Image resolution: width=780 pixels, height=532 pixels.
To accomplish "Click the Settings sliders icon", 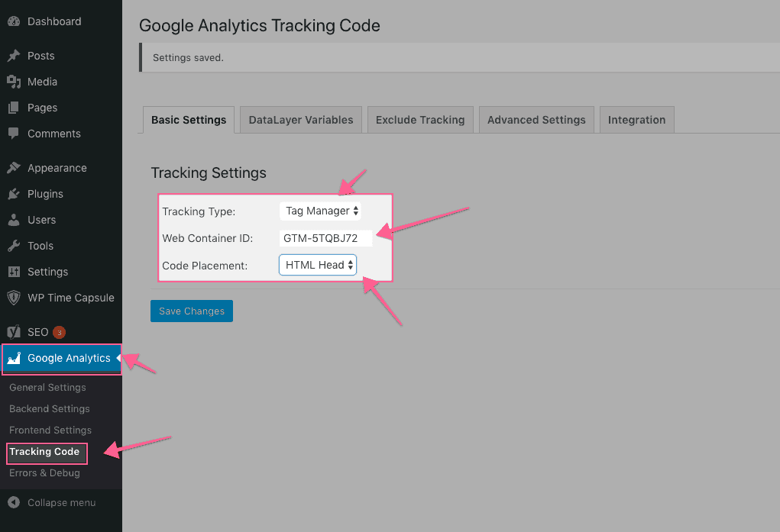I will pyautogui.click(x=14, y=272).
